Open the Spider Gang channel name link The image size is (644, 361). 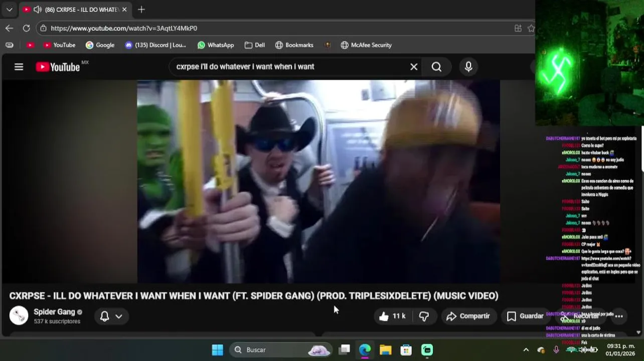tap(54, 312)
